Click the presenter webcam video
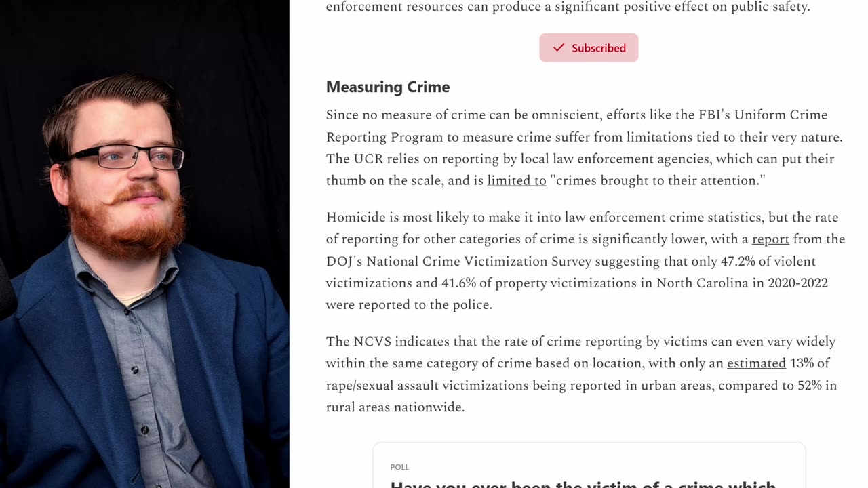Image resolution: width=868 pixels, height=488 pixels. (144, 244)
